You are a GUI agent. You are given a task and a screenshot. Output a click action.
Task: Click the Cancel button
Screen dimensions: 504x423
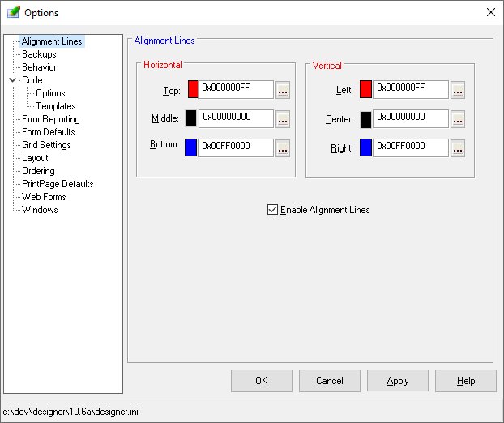click(x=330, y=381)
